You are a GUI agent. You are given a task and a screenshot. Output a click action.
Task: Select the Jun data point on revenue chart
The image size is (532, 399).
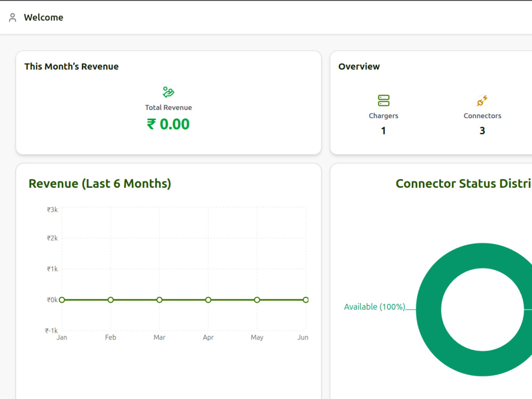[306, 300]
